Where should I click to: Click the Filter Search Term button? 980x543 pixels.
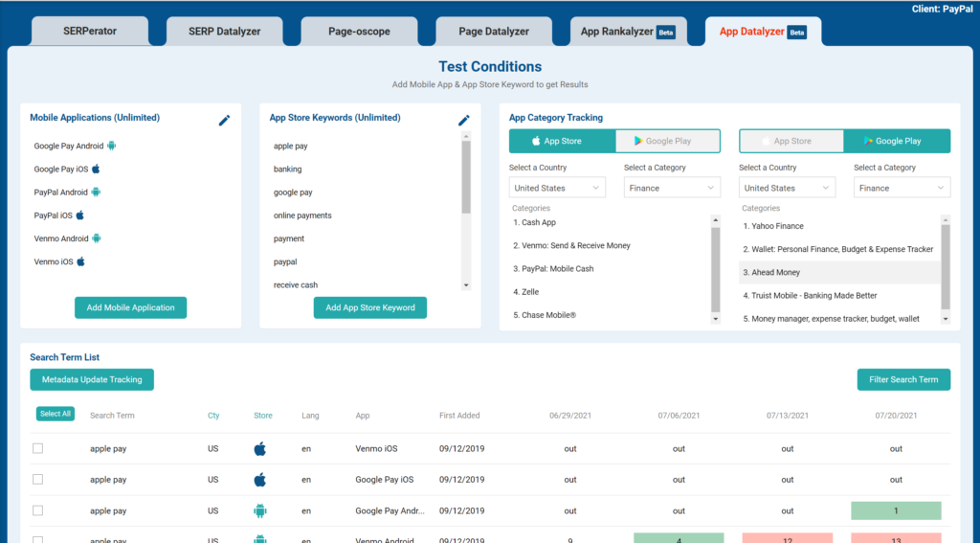click(x=903, y=380)
